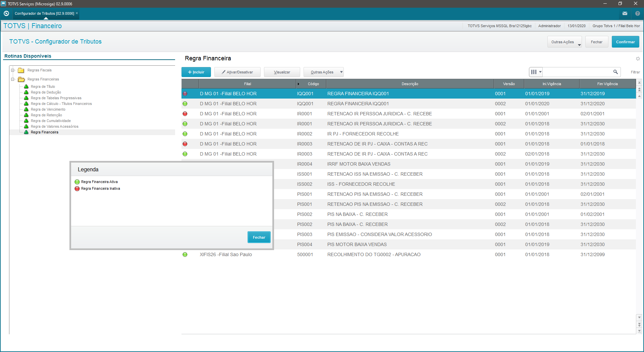Select the ISS - FORNECEDOR RECOLHE row

point(454,184)
